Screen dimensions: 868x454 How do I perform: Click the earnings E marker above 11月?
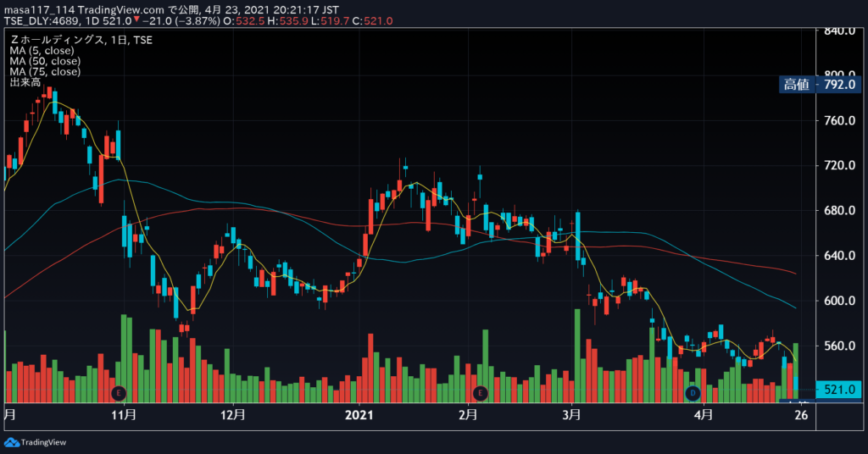click(119, 393)
